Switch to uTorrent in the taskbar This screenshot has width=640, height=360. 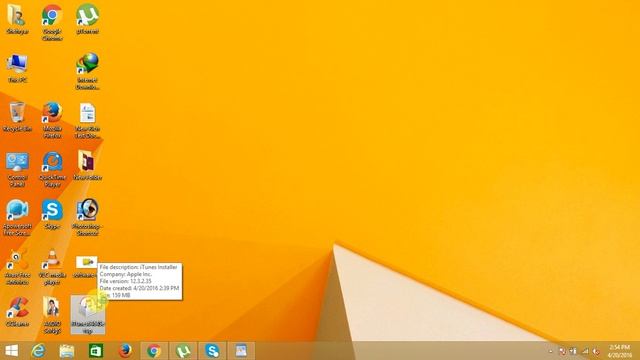[183, 351]
